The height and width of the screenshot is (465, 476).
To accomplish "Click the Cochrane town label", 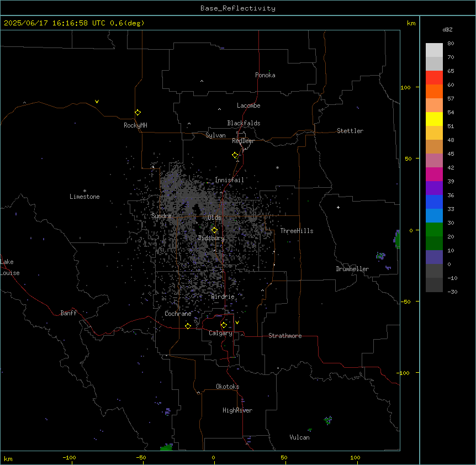I will [178, 314].
